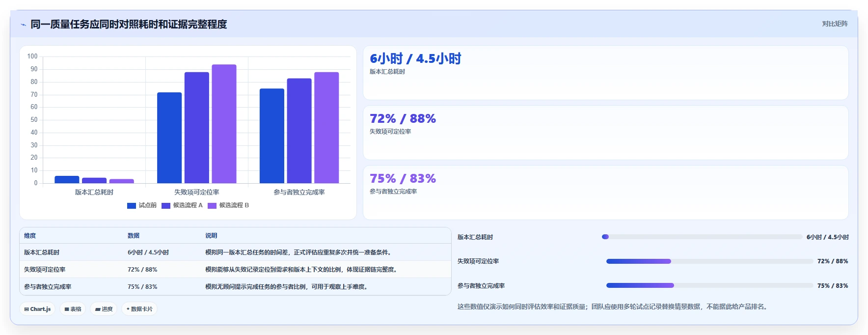Click the 参与者独立完成率 label in progress list
The image size is (868, 335).
click(481, 286)
